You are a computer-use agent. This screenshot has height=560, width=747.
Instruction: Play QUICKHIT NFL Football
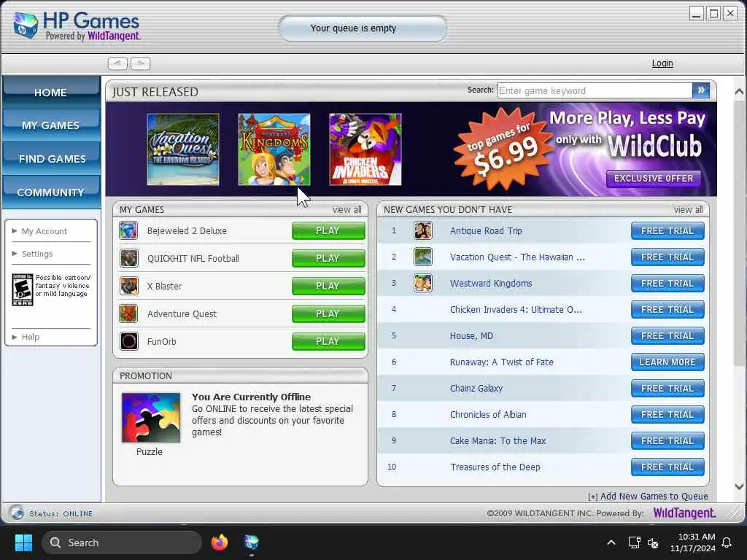click(x=328, y=259)
